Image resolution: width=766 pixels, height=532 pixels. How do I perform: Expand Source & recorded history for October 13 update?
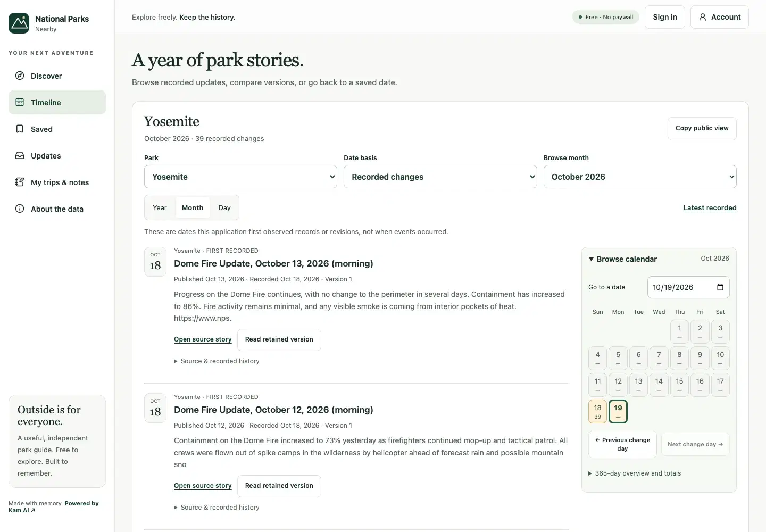(x=217, y=361)
